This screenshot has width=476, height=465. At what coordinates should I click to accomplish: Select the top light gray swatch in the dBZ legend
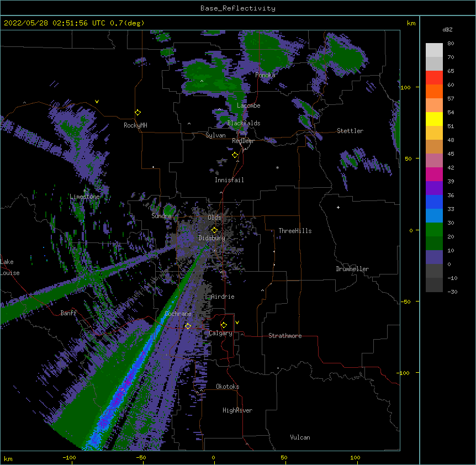434,50
